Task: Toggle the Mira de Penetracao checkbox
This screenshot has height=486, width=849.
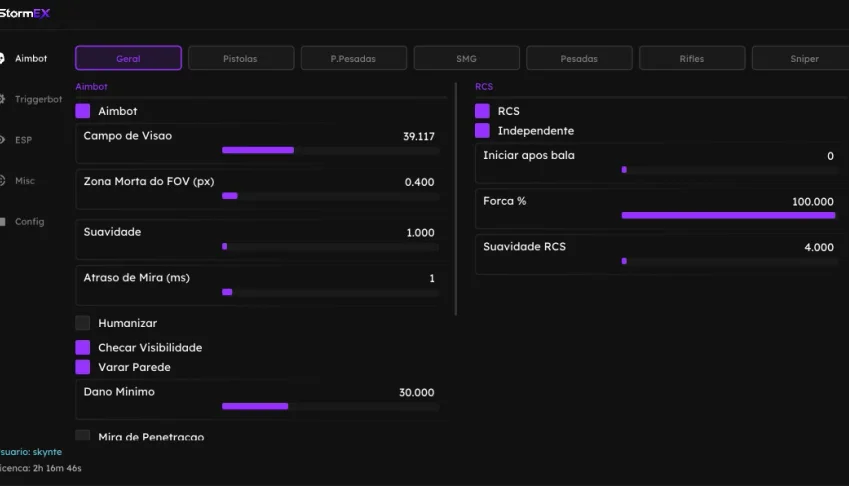Action: [83, 435]
